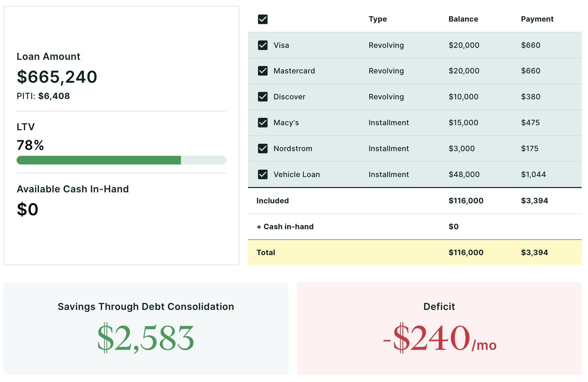Screen dimensions: 588x382
Task: Click the $2,583 savings amount
Action: point(146,338)
